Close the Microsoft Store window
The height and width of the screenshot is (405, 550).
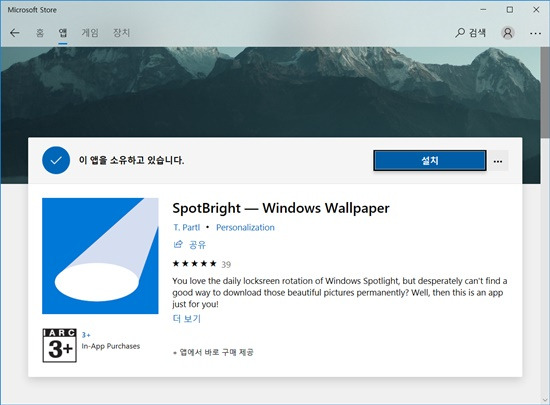pos(536,10)
